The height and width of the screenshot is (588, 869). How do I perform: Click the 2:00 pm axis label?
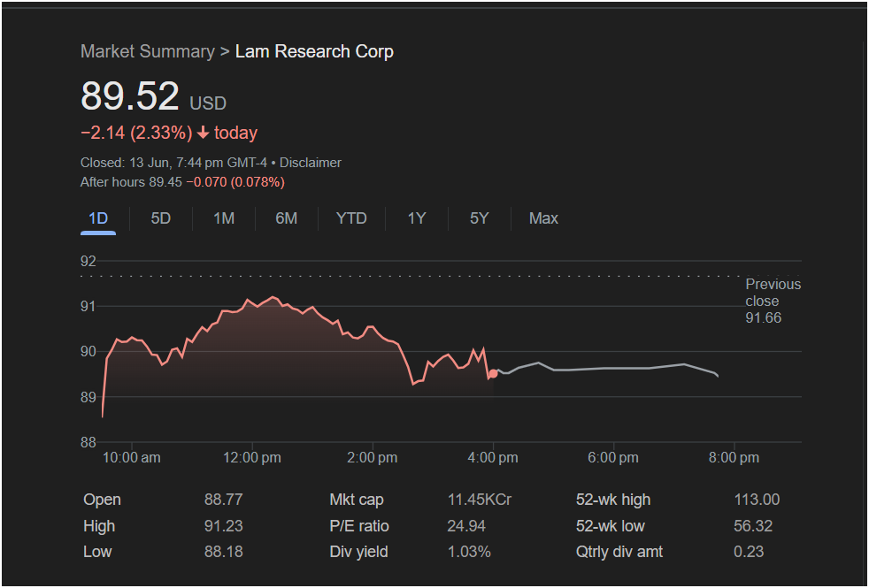coord(373,458)
